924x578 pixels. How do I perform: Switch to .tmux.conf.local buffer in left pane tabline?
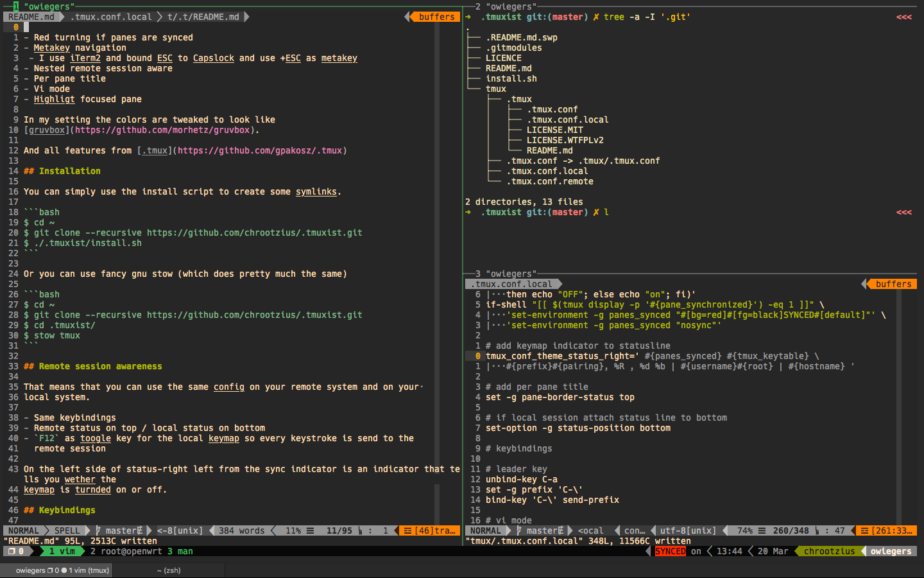111,17
